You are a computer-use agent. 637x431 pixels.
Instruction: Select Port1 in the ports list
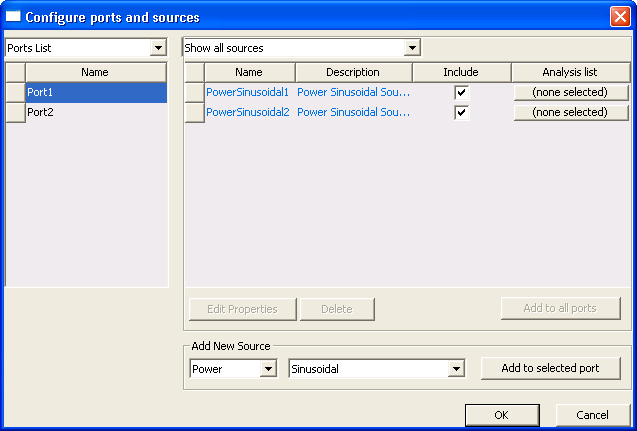pos(95,92)
